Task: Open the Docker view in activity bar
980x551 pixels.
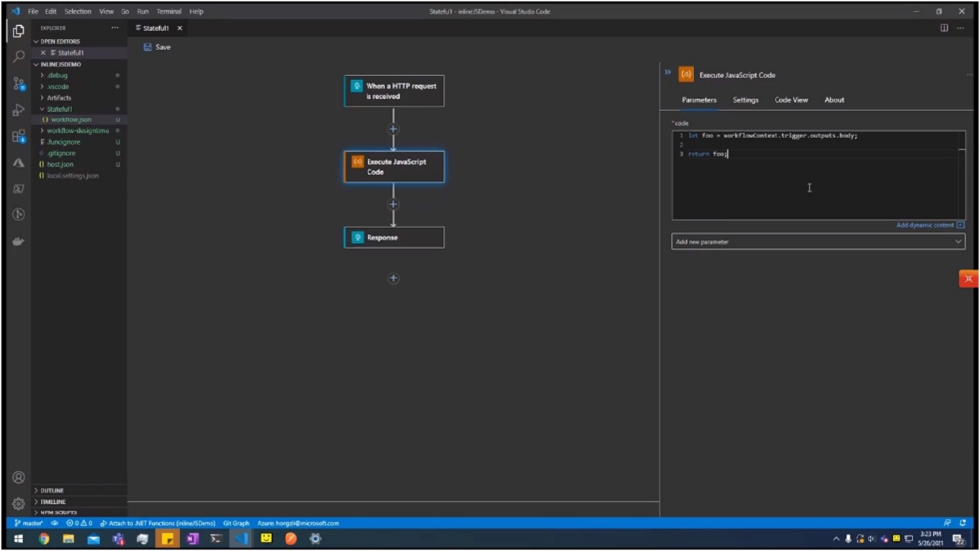Action: coord(18,241)
